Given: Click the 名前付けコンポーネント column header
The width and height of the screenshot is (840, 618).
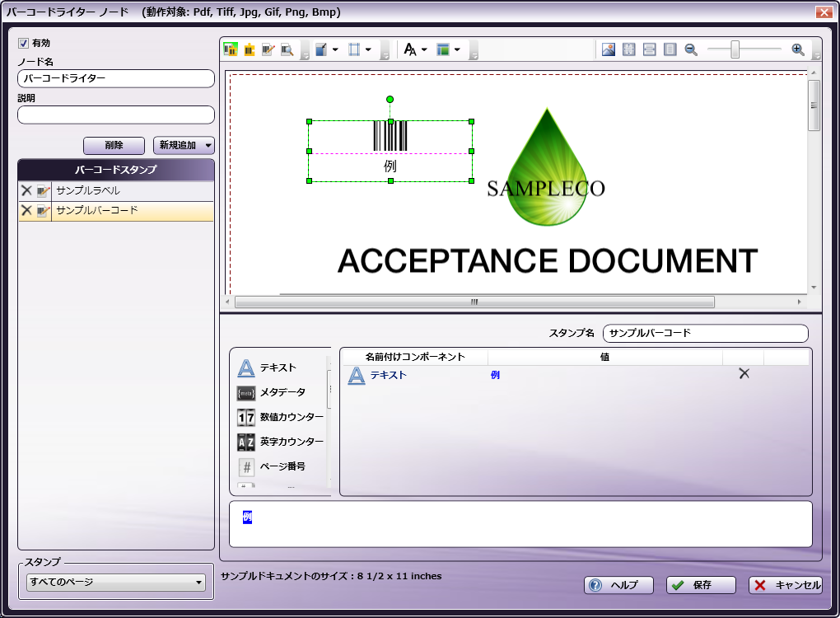Looking at the screenshot, I should coord(415,357).
